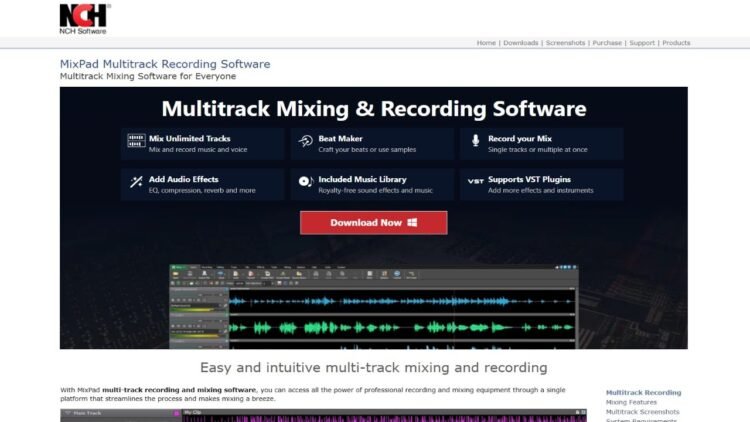
Task: Open the Multitrack Screenshots sidebar link
Action: [642, 411]
